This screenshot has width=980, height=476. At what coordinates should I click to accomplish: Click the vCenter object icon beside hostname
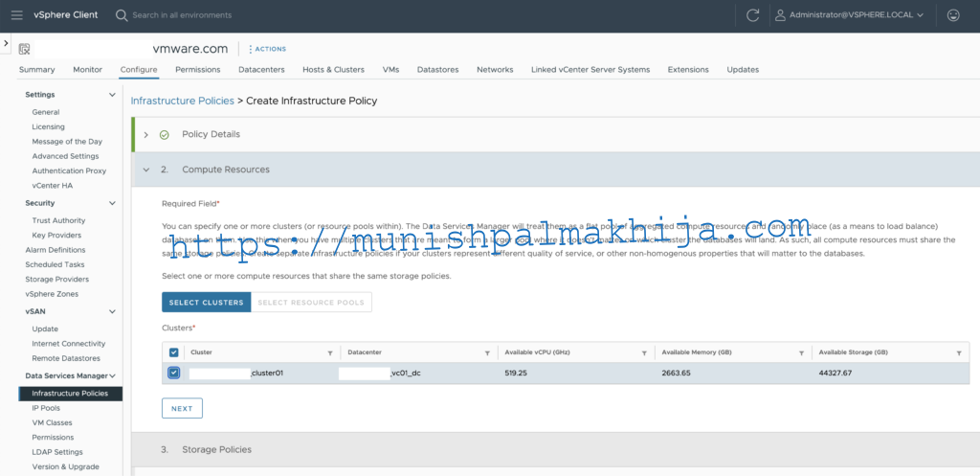point(24,49)
